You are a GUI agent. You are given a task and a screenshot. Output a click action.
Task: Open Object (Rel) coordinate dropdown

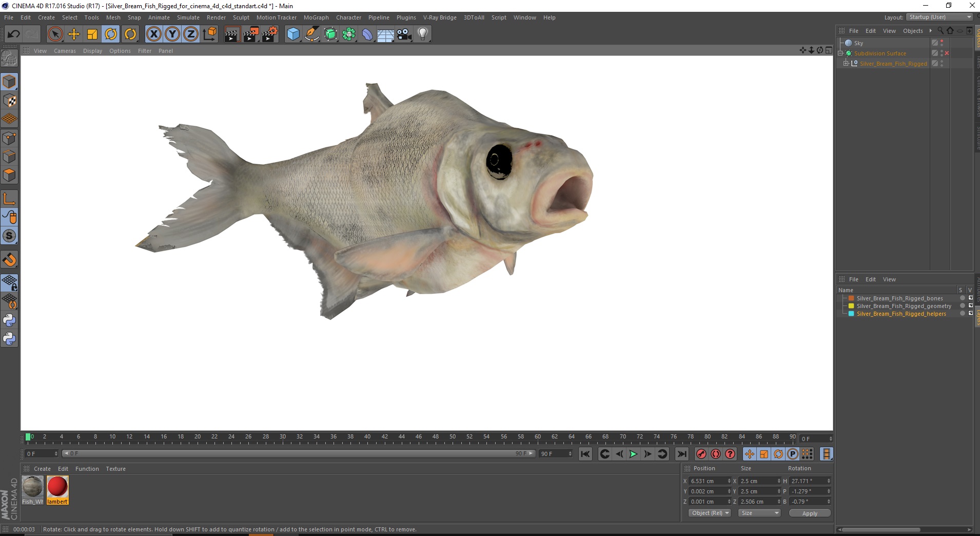[710, 513]
